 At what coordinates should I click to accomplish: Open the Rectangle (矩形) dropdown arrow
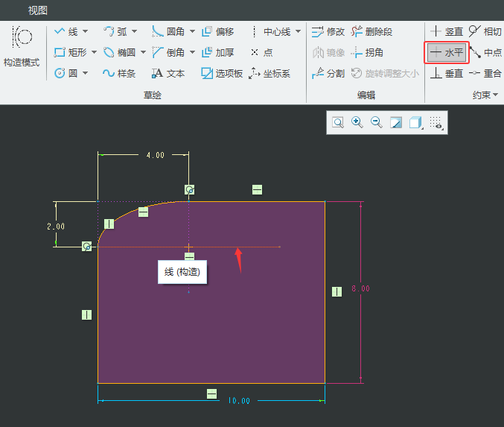[95, 52]
